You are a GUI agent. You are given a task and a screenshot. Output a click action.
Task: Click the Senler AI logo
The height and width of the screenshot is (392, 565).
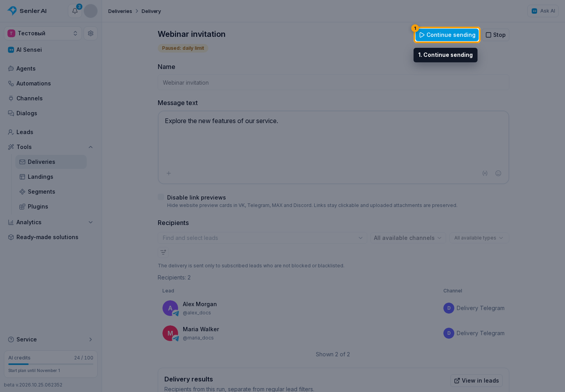(27, 11)
